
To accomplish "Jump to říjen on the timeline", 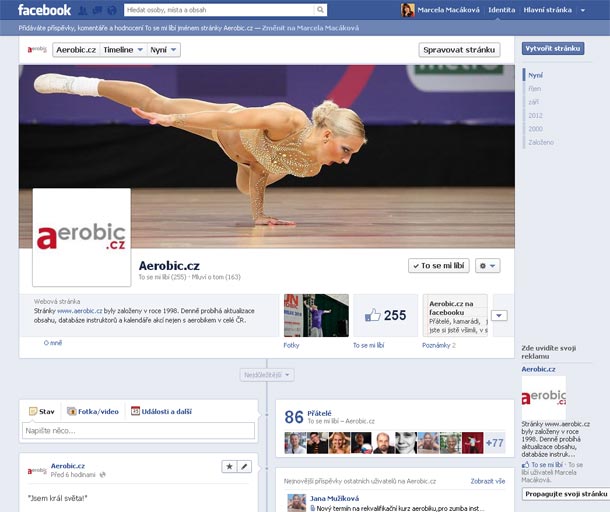I will (535, 89).
